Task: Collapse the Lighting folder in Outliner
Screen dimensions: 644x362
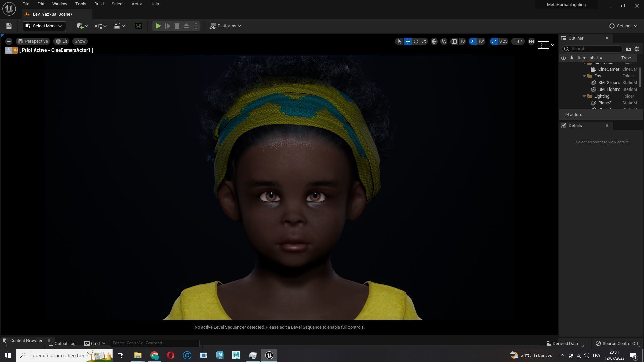Action: (584, 96)
